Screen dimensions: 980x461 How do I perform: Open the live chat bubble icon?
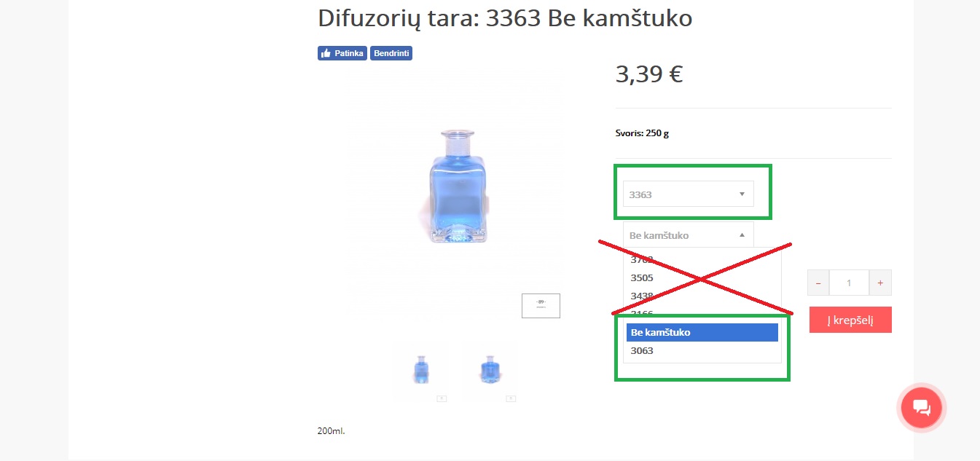tap(922, 408)
